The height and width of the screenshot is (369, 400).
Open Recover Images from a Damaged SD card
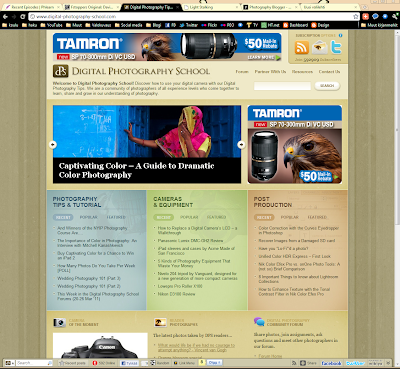[x=297, y=241]
